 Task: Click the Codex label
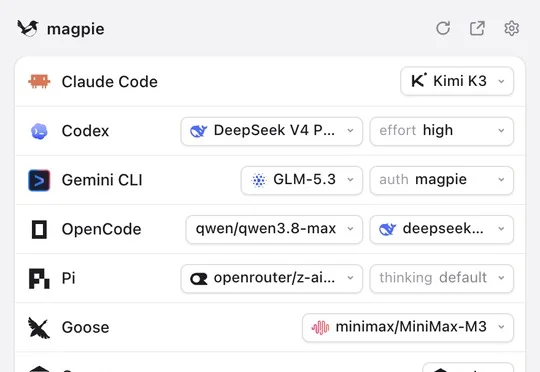pos(85,131)
